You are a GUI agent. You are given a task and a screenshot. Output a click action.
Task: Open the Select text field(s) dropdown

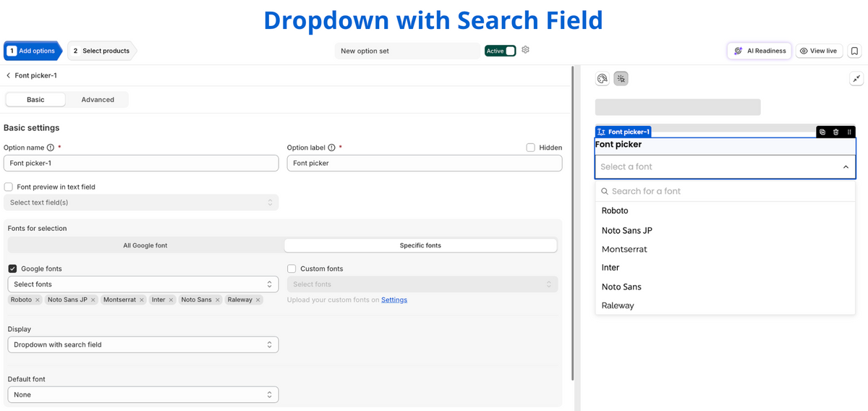pos(141,203)
